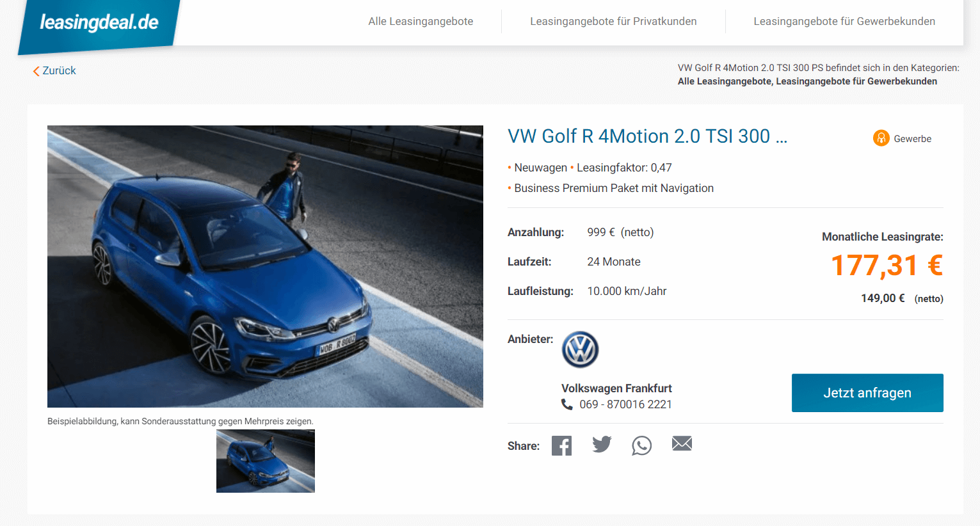Viewport: 980px width, 526px height.
Task: Click the orange Zurück chevron arrow
Action: point(36,71)
